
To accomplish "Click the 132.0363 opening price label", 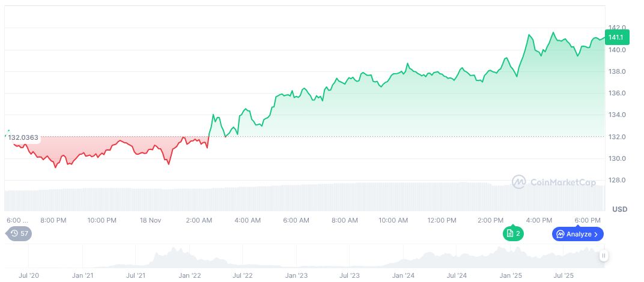I will click(24, 137).
